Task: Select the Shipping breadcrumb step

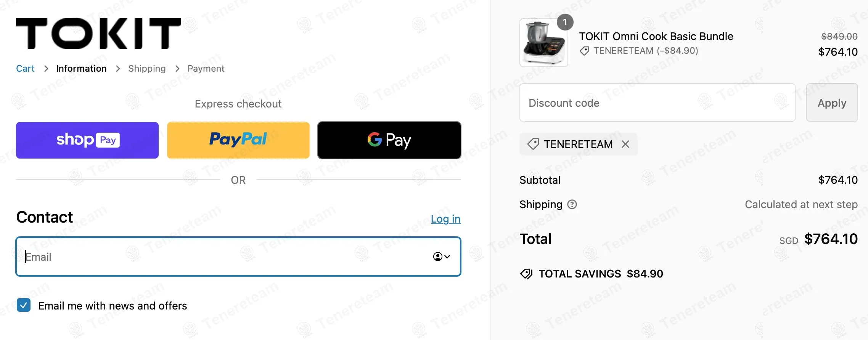Action: pyautogui.click(x=147, y=69)
